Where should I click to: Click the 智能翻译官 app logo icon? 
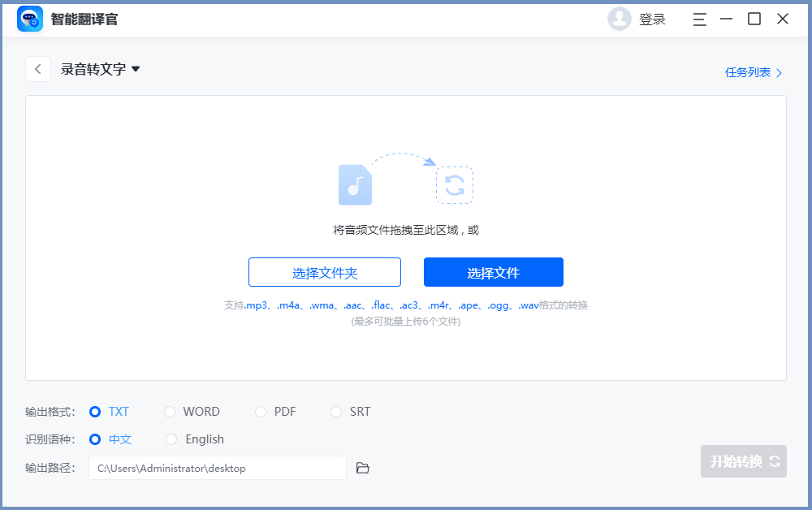[x=30, y=19]
